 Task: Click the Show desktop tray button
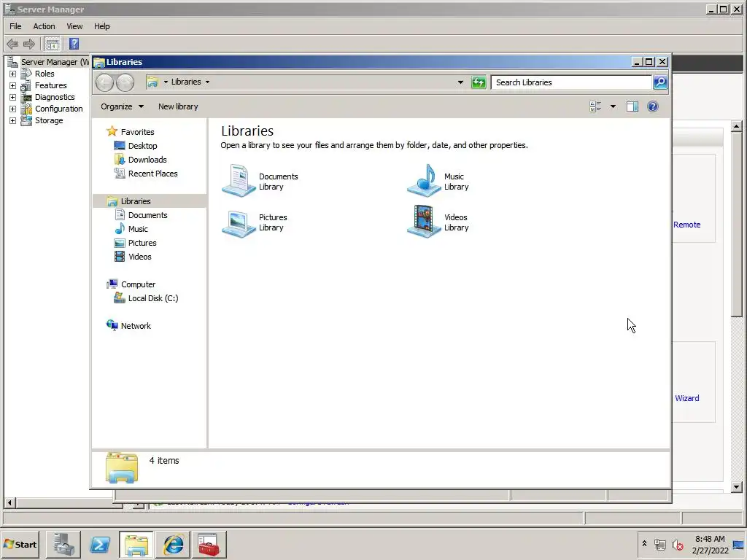click(739, 544)
